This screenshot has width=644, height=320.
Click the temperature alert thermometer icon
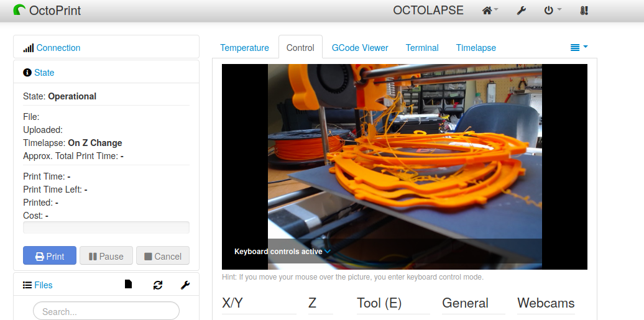[x=584, y=11]
